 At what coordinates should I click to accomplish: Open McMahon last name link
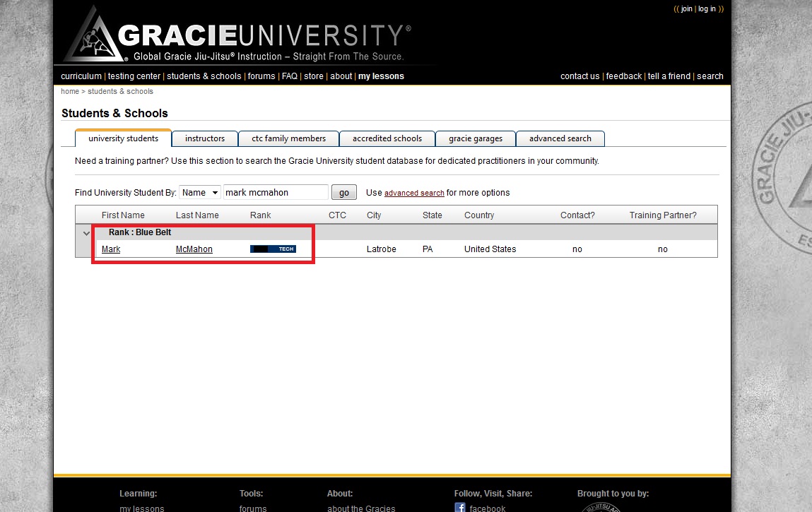(x=194, y=249)
